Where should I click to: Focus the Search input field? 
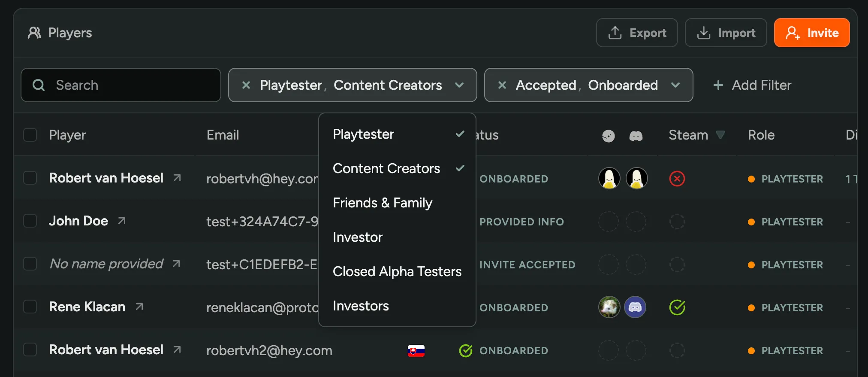tap(129, 85)
